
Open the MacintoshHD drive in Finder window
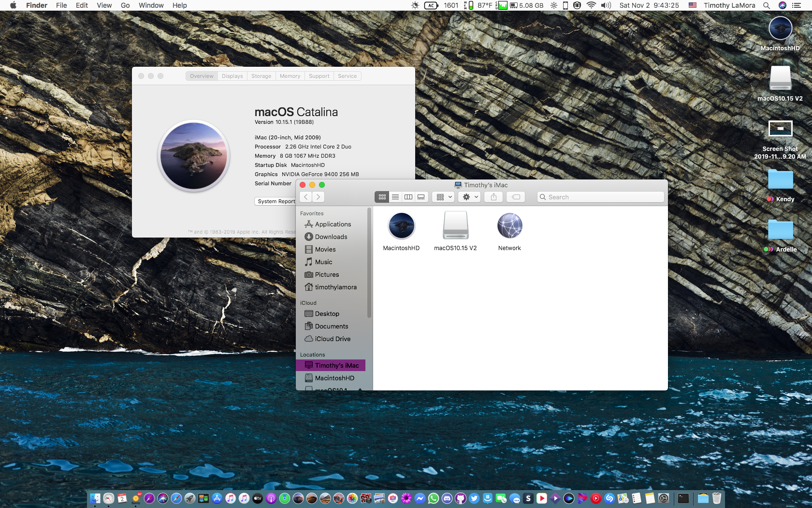coord(401,226)
